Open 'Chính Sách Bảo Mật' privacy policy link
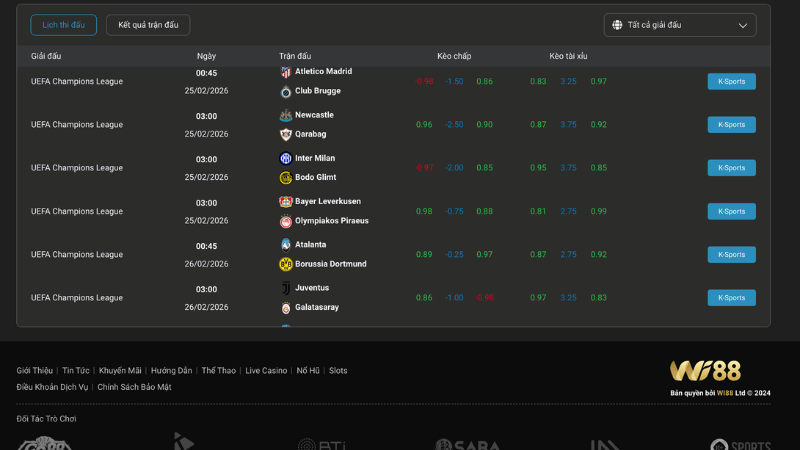The height and width of the screenshot is (450, 800). click(x=134, y=386)
